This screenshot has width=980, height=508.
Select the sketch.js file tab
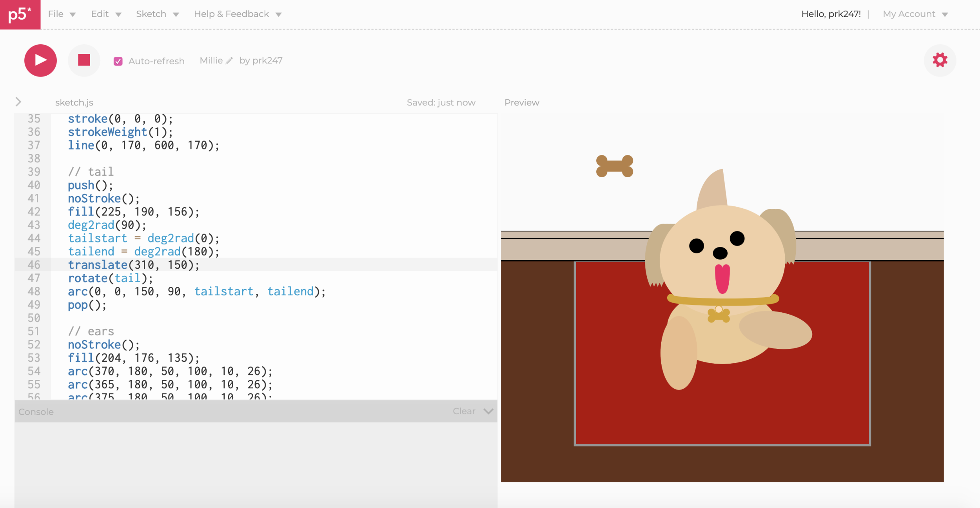pyautogui.click(x=74, y=102)
